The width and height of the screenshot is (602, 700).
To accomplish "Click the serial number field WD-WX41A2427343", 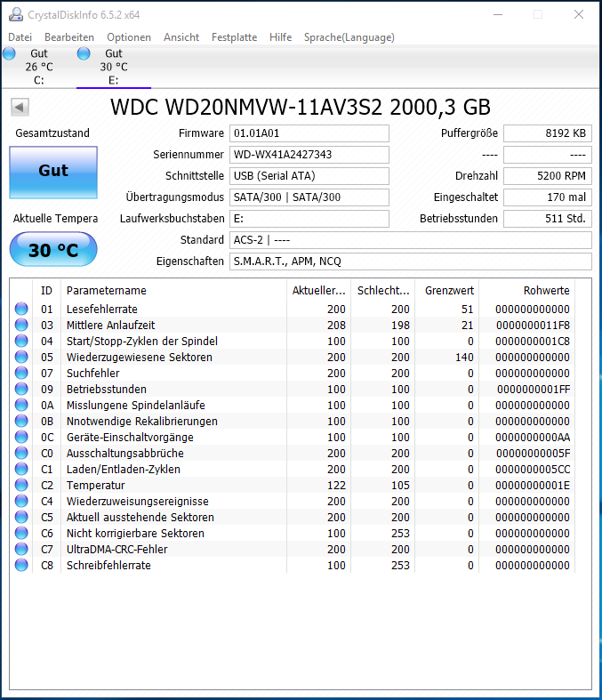I will pos(309,155).
